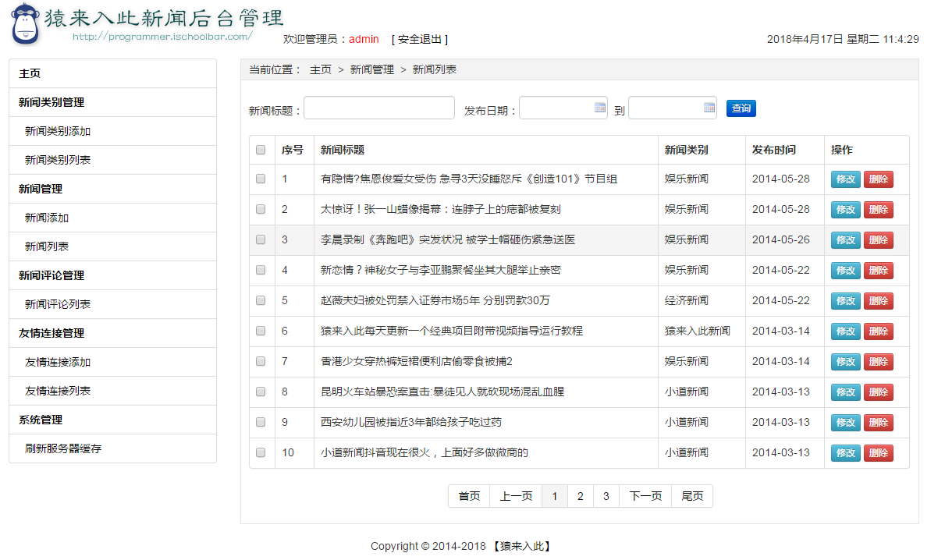Check the box for news row 6

tap(261, 331)
